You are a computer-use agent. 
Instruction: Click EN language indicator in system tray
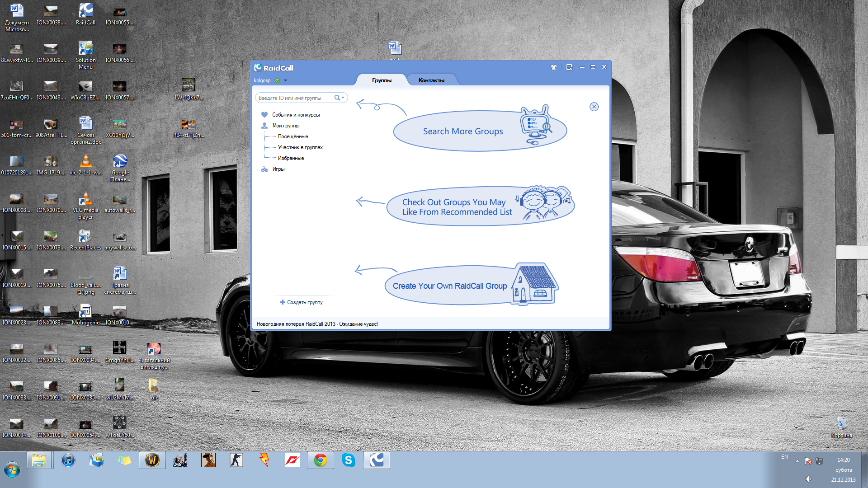pos(784,457)
